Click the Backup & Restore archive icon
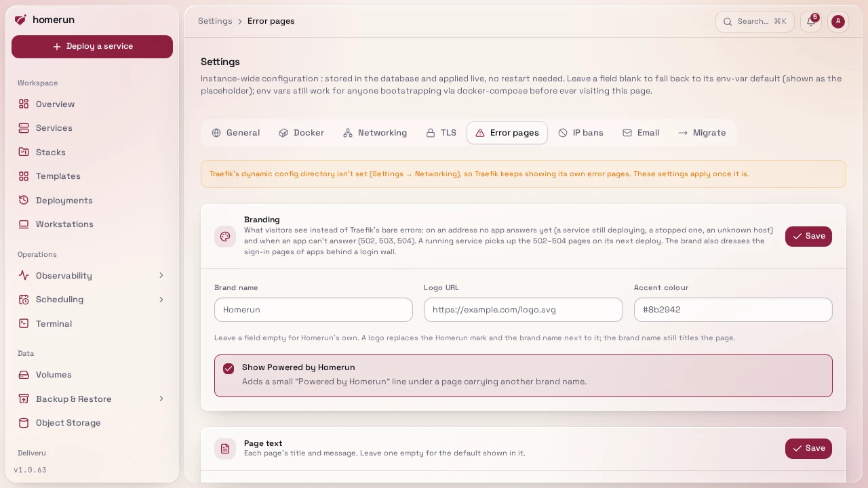Image resolution: width=868 pixels, height=488 pixels. (x=24, y=399)
